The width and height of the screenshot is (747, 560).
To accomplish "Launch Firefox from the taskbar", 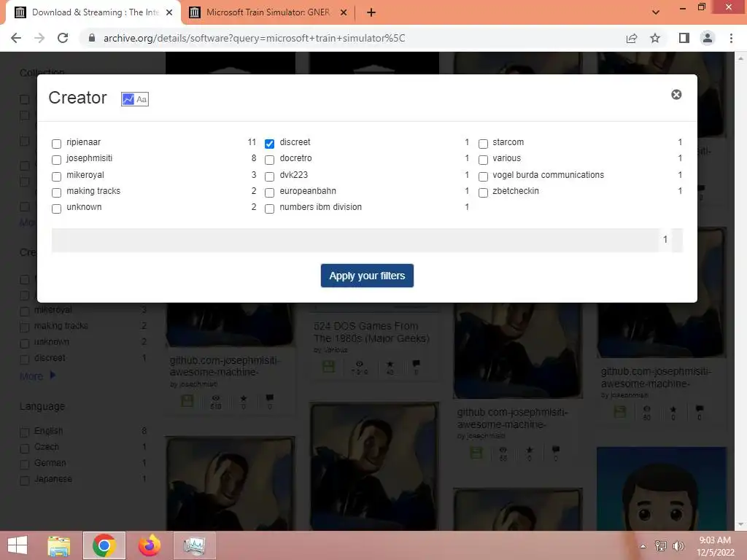I will [149, 545].
